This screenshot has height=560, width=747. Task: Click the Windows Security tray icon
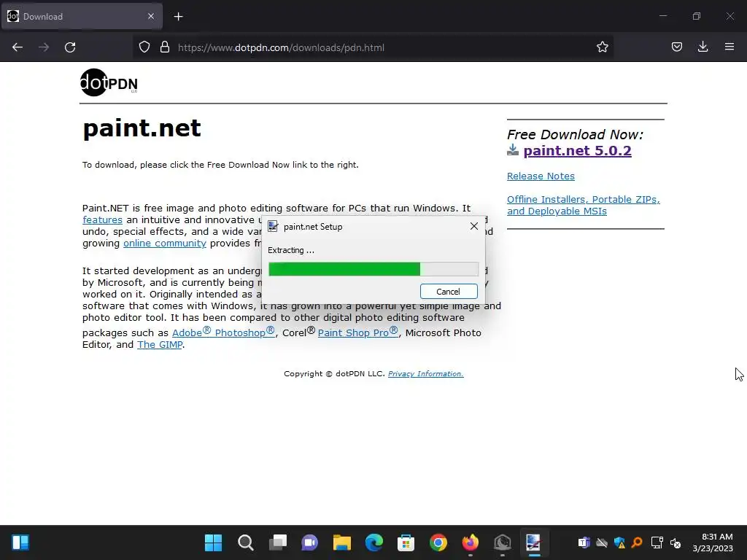tap(620, 542)
